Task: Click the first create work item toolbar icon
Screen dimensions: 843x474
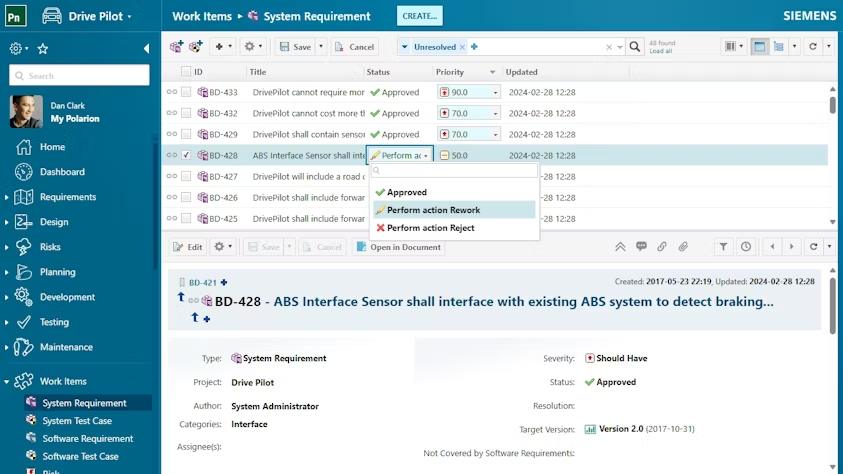Action: pyautogui.click(x=176, y=47)
